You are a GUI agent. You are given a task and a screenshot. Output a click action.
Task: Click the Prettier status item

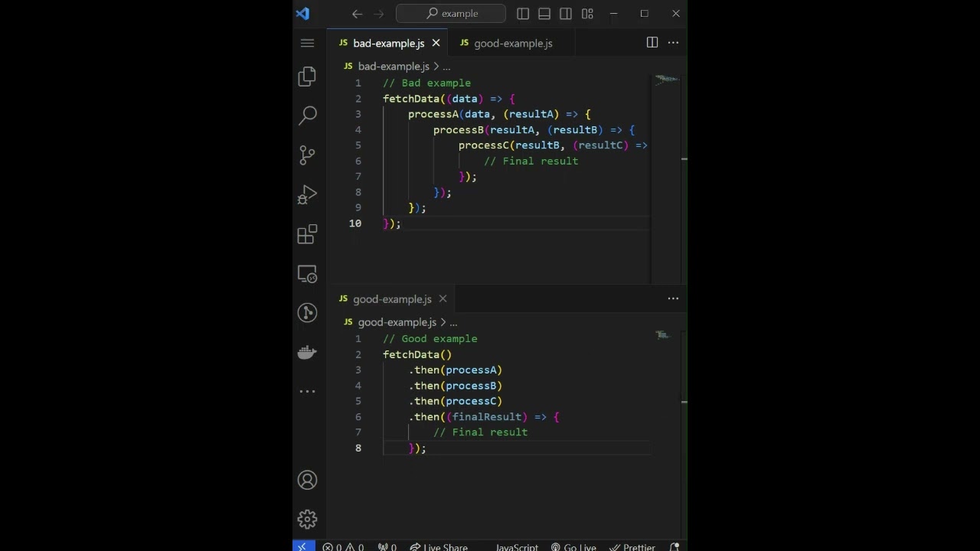tap(632, 547)
